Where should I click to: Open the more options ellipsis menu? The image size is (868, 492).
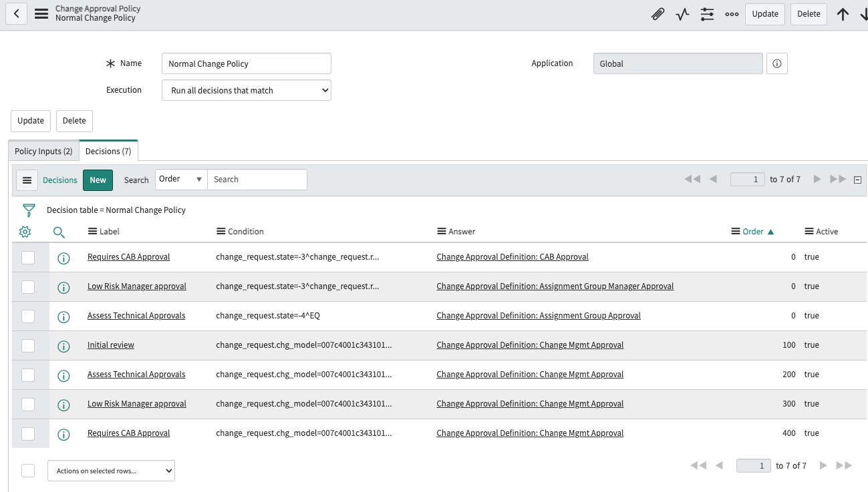pos(732,13)
